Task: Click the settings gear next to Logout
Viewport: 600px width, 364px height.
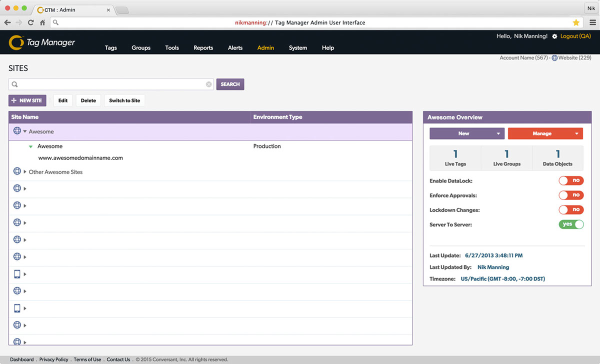Action: click(554, 36)
